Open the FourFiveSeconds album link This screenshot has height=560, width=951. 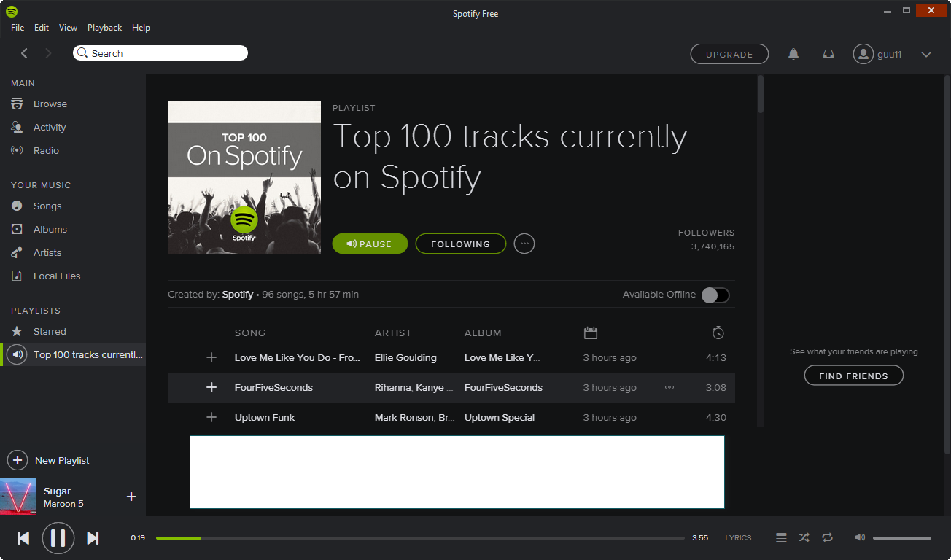(503, 387)
